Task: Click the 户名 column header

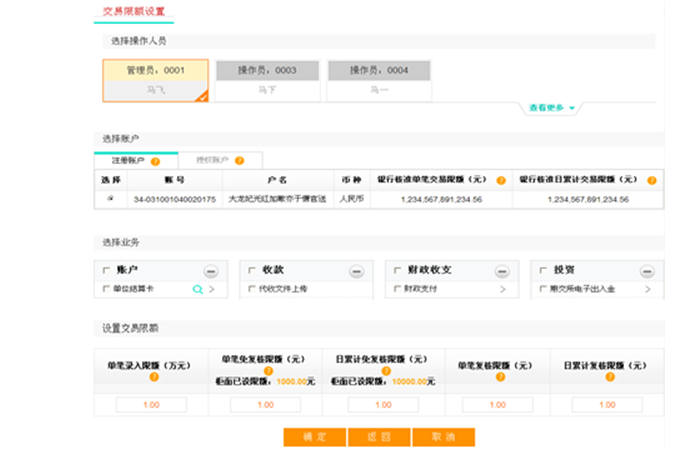Action: (277, 180)
